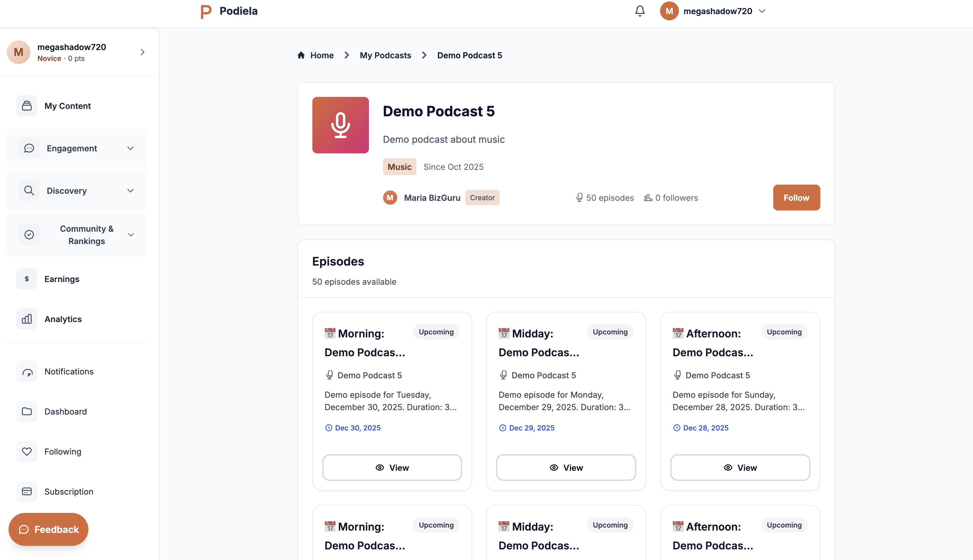Viewport: 973px width, 560px height.
Task: Click the Upcoming badge on Dec 28 episode
Action: tap(784, 332)
